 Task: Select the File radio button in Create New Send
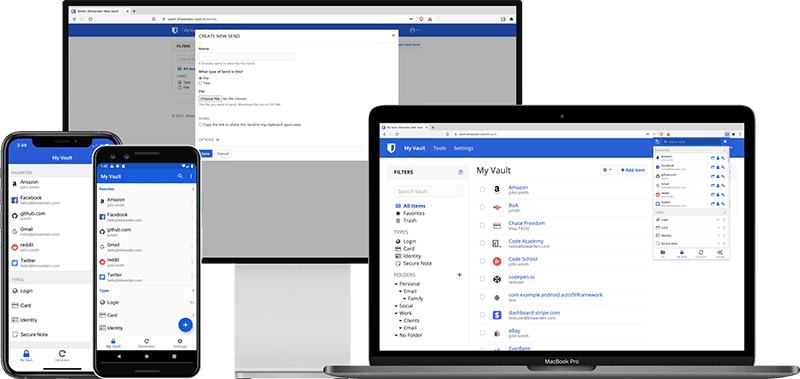[x=200, y=78]
